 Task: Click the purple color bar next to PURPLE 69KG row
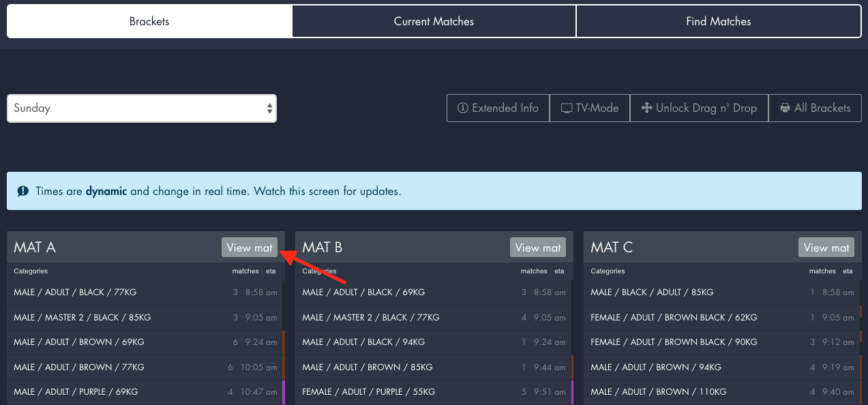click(x=285, y=392)
